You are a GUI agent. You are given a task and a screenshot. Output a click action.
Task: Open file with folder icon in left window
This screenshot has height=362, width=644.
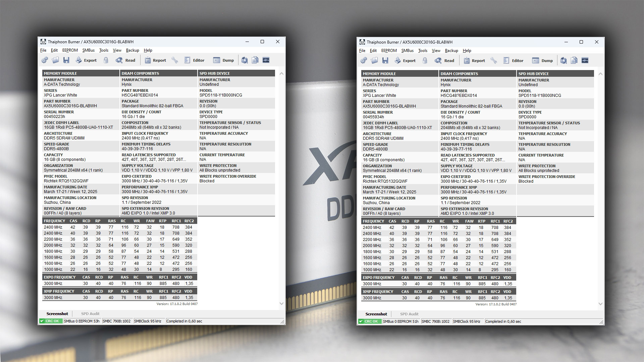[55, 60]
